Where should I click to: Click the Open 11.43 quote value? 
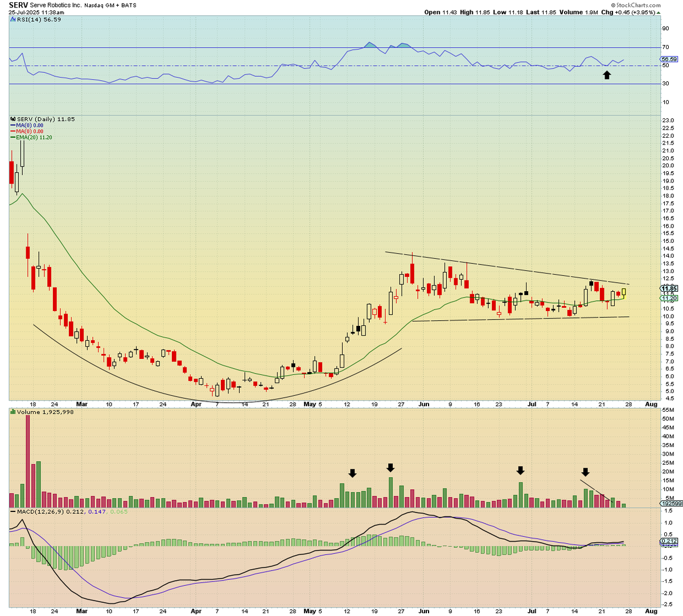pos(442,12)
